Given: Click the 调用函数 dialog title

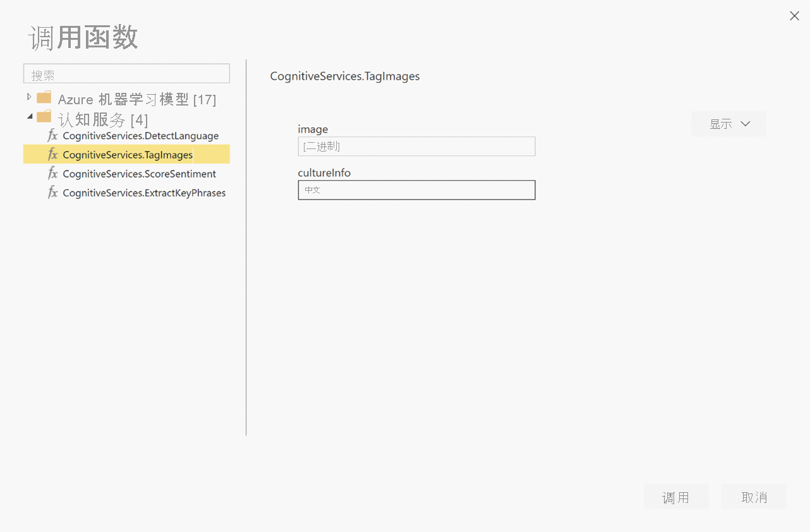Looking at the screenshot, I should 83,38.
